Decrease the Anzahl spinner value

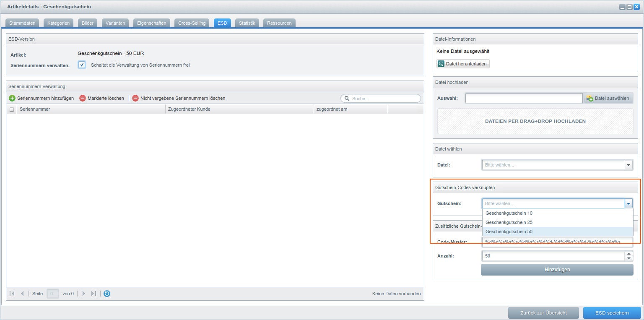point(628,258)
